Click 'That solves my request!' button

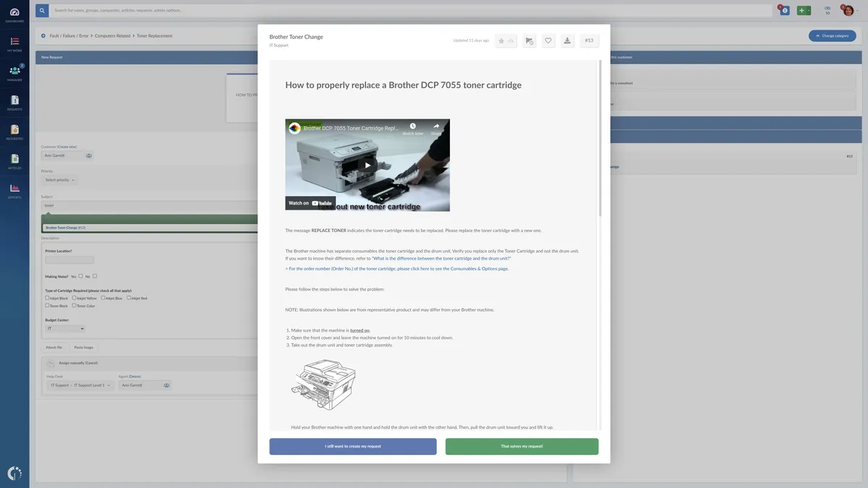point(522,446)
